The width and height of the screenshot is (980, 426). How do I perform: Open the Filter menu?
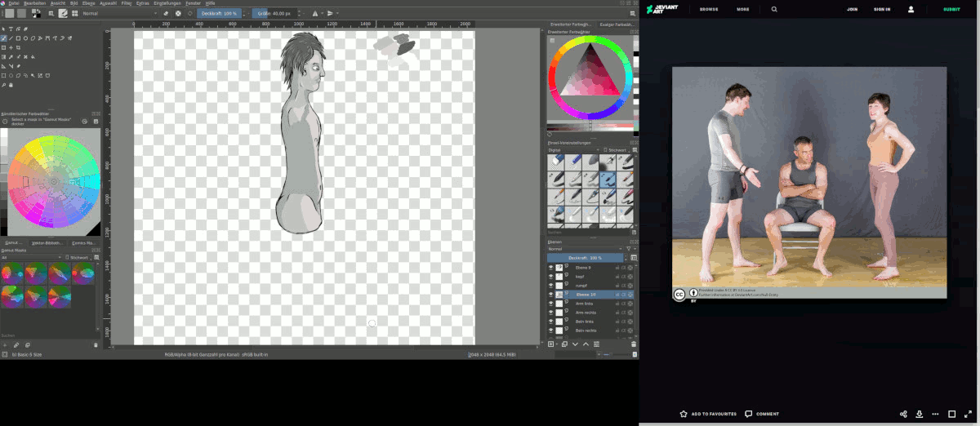pos(126,3)
